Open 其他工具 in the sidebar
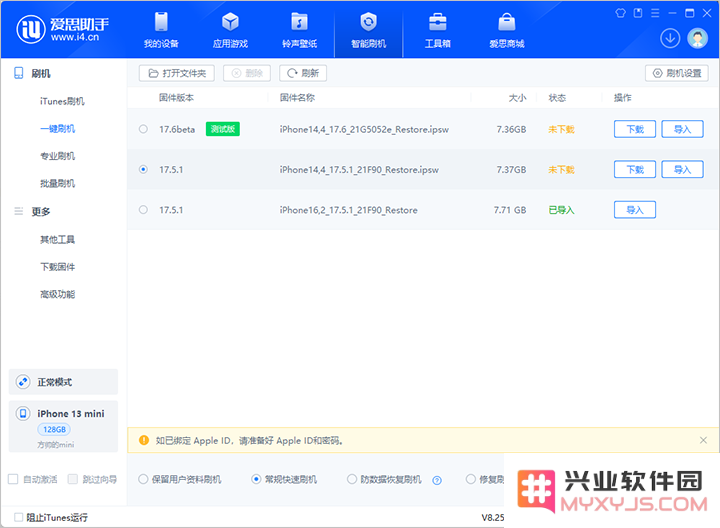 point(57,239)
